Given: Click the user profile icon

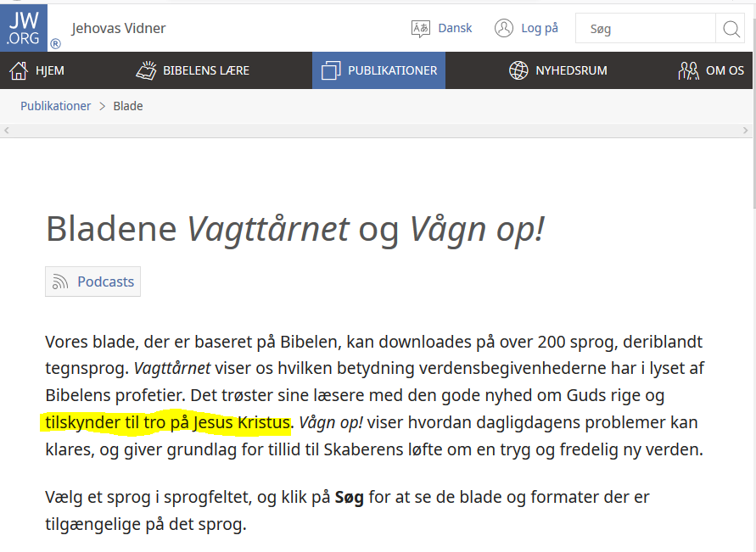Looking at the screenshot, I should (x=504, y=28).
